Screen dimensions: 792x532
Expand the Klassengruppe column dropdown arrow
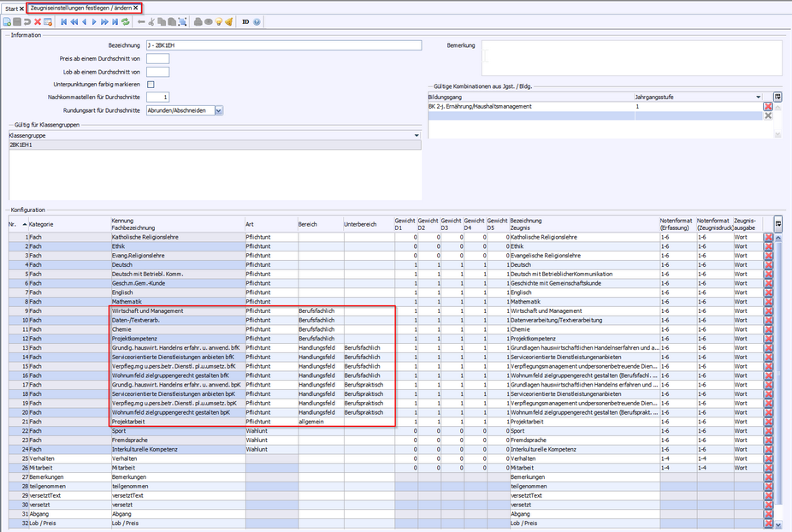coord(417,135)
